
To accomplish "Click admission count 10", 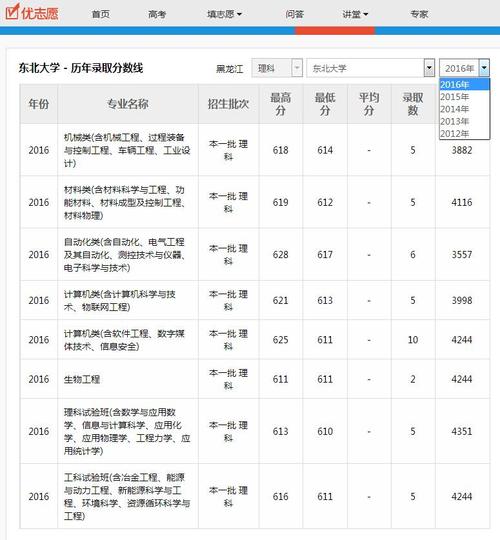I will (x=413, y=340).
